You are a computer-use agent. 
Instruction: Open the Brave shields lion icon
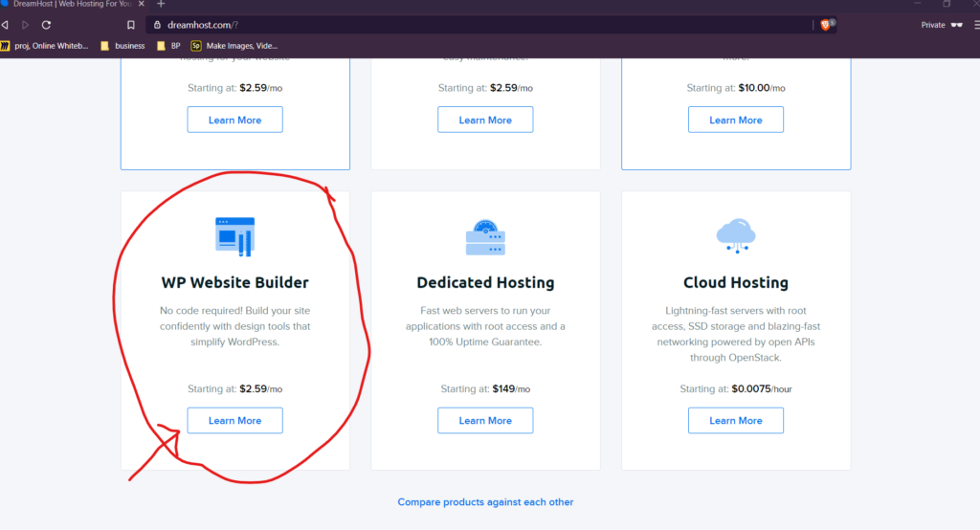tap(826, 25)
